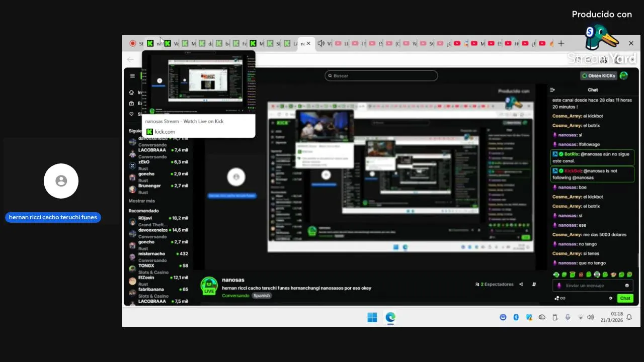Click the follow-user icon right of share
This screenshot has height=362, width=644.
pos(534,285)
